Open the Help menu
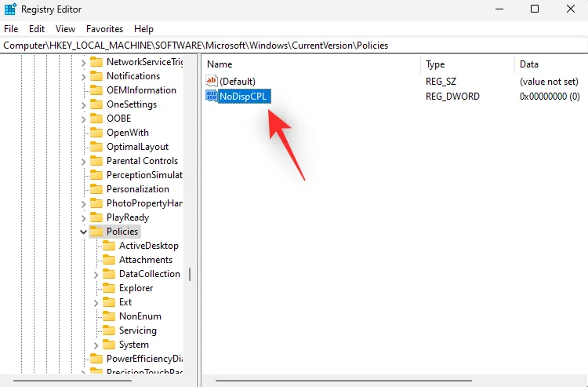The width and height of the screenshot is (588, 387). click(x=143, y=29)
